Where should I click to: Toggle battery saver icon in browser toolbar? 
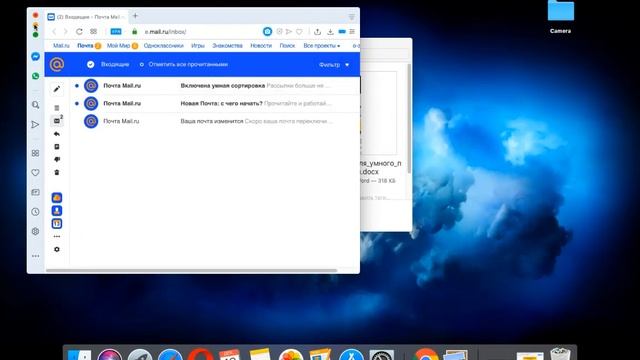(342, 31)
